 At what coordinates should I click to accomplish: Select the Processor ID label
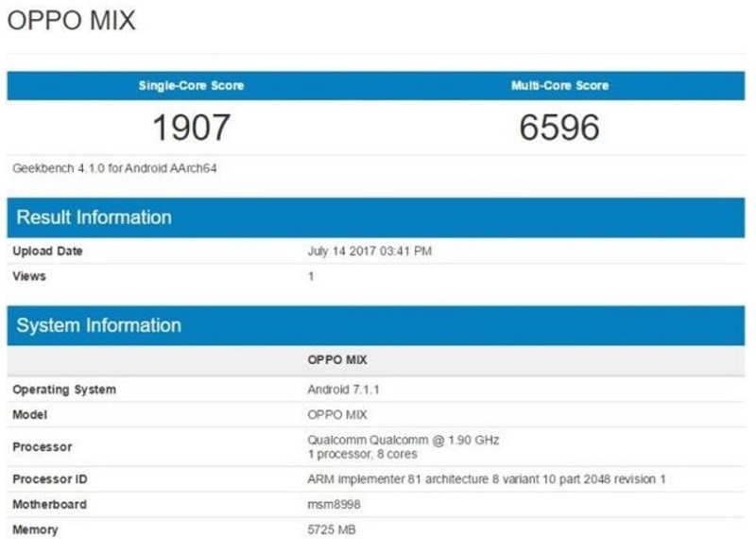(x=50, y=479)
